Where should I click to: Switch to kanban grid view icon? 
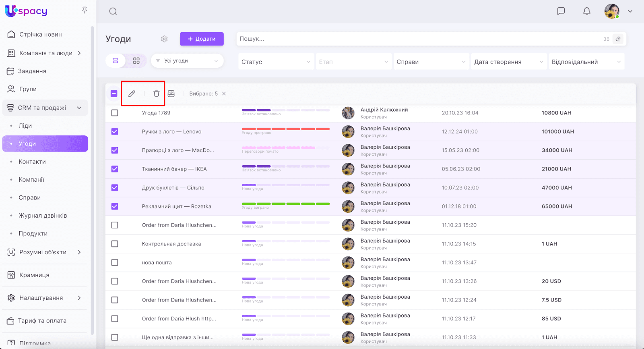[136, 61]
